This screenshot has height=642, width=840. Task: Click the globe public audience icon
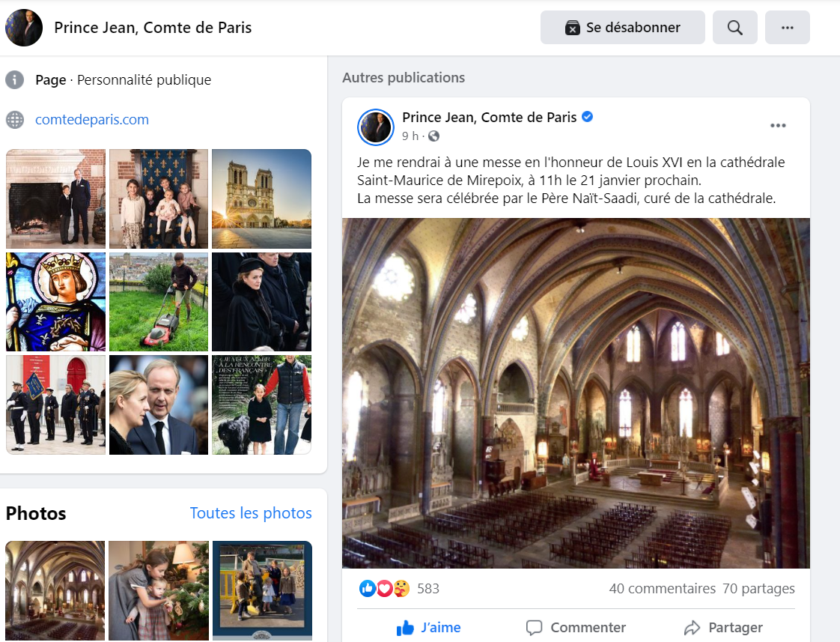point(433,136)
